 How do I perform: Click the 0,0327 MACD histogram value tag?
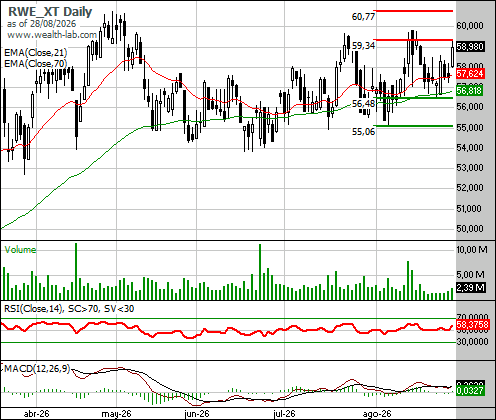coord(470,391)
